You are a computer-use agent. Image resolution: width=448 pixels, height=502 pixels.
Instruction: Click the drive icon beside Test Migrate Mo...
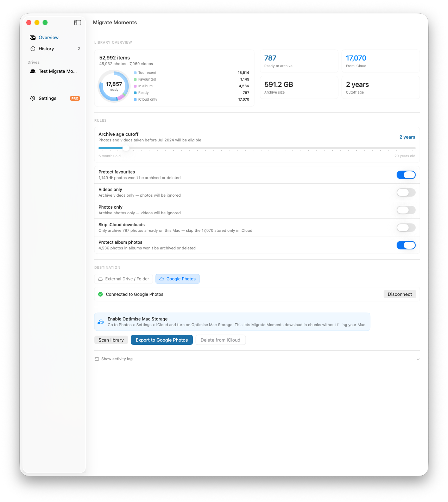(x=33, y=71)
